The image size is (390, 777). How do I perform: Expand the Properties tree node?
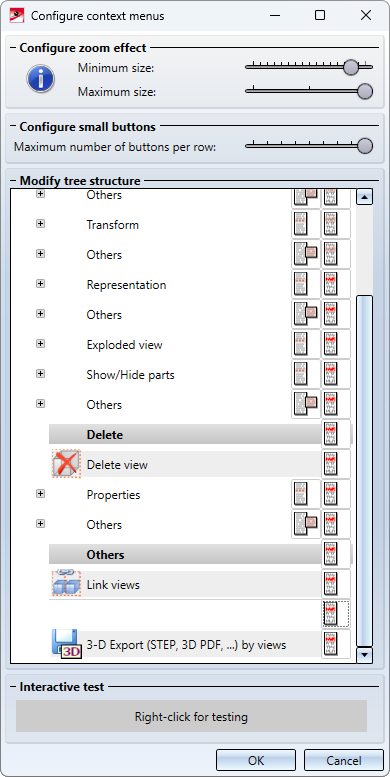pyautogui.click(x=40, y=494)
